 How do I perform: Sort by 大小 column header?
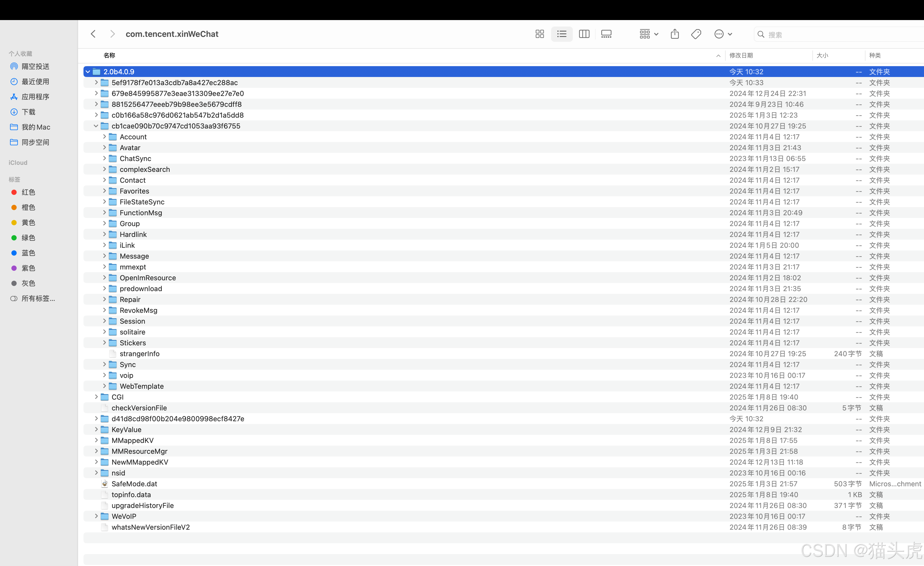pyautogui.click(x=822, y=56)
